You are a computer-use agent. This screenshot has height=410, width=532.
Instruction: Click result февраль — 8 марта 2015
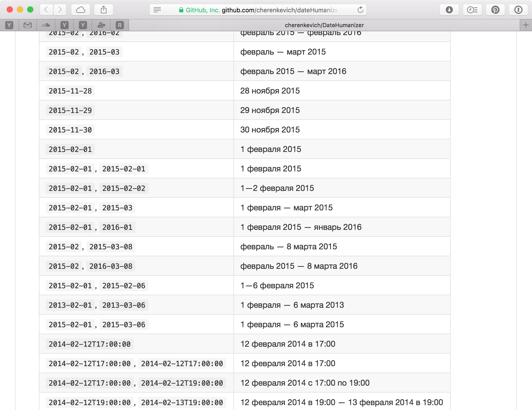pos(289,247)
